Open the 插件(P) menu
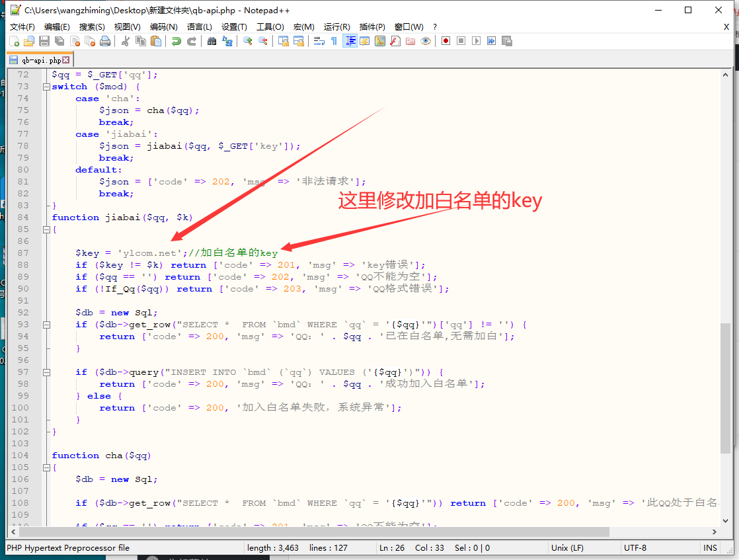The width and height of the screenshot is (739, 560). click(x=372, y=27)
